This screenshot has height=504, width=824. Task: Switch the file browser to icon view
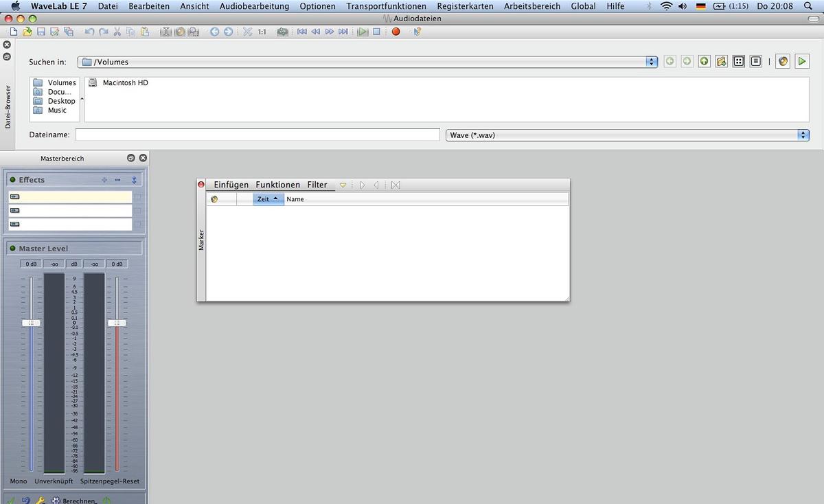[739, 61]
